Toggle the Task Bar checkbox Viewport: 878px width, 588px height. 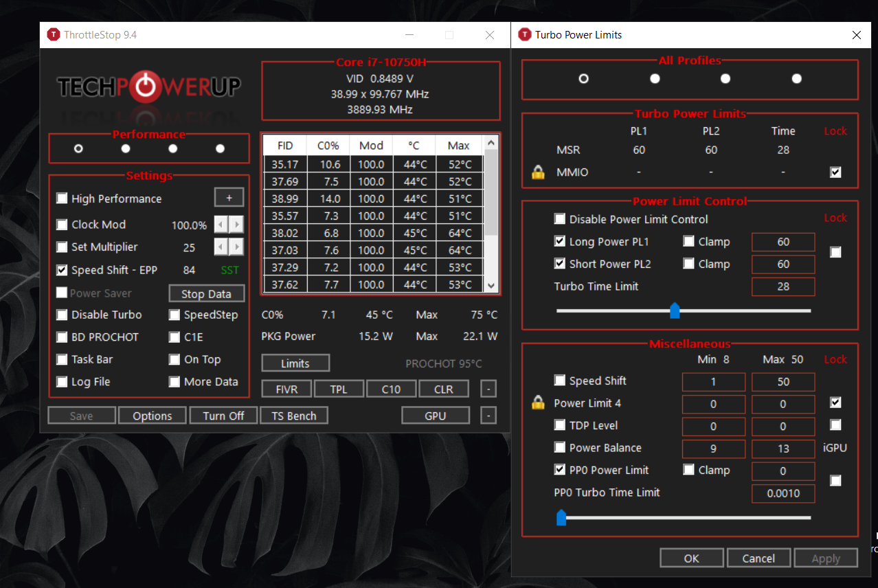62,359
